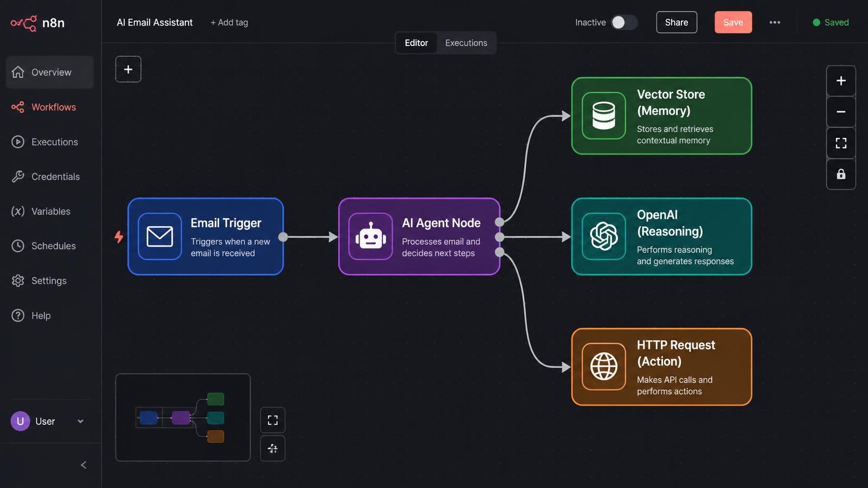Click Add tag link
868x488 pixels.
(229, 22)
